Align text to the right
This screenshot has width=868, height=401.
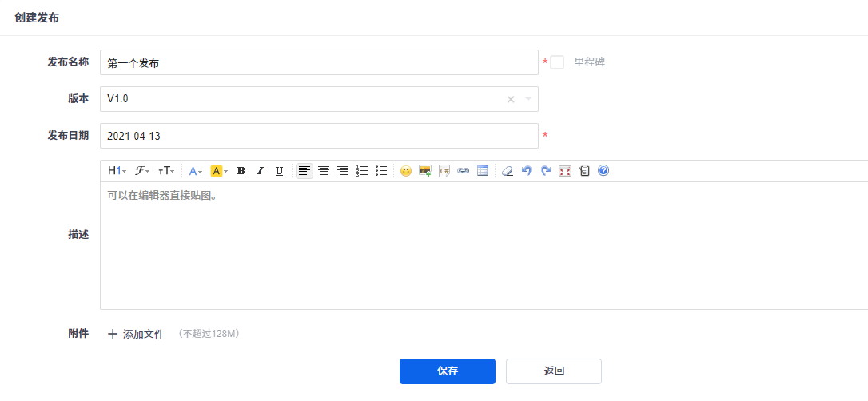point(343,171)
